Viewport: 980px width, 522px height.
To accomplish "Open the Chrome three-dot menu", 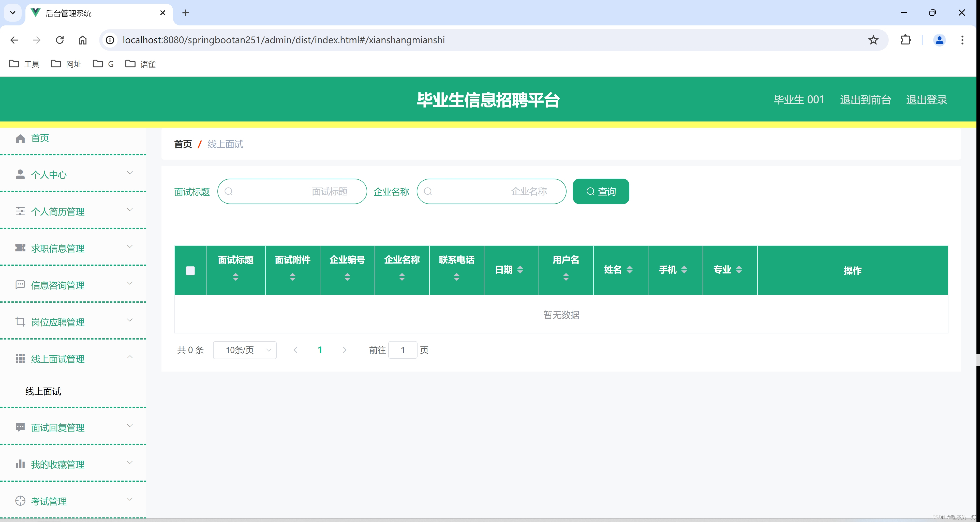I will [x=962, y=40].
